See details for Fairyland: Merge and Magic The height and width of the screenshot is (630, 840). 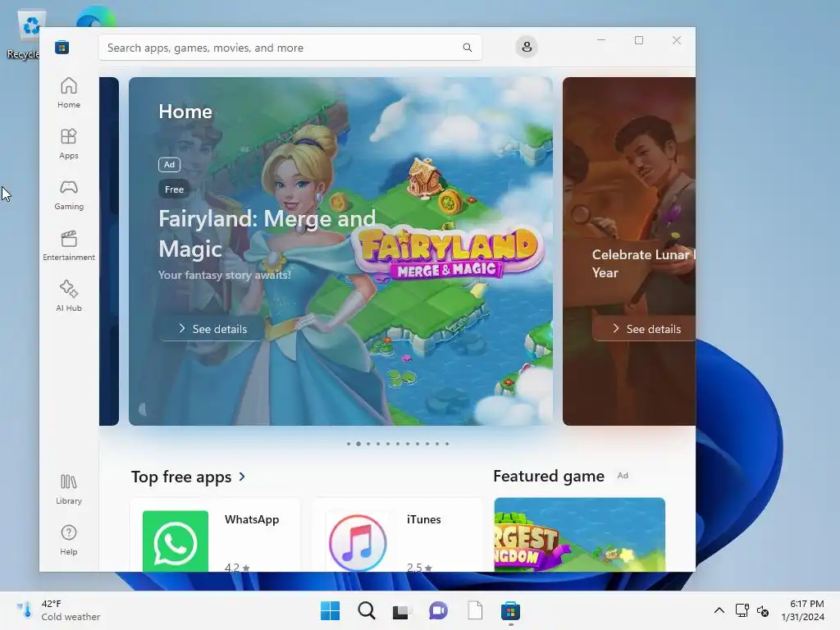[212, 329]
